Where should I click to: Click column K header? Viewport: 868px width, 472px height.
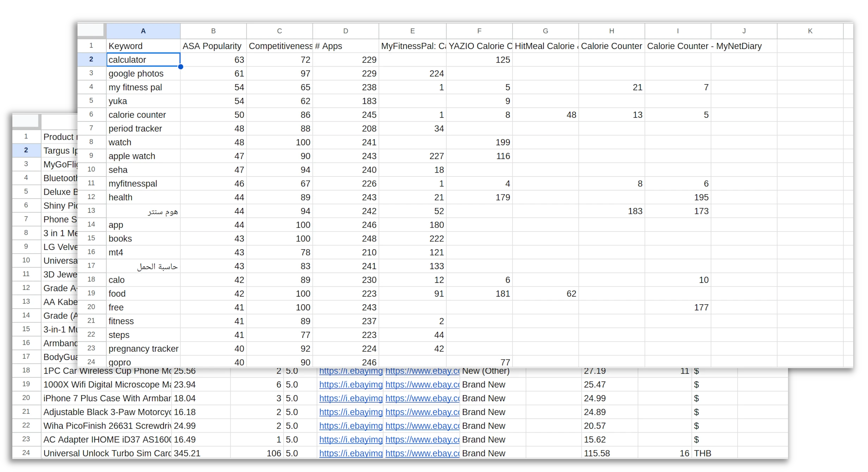click(810, 31)
